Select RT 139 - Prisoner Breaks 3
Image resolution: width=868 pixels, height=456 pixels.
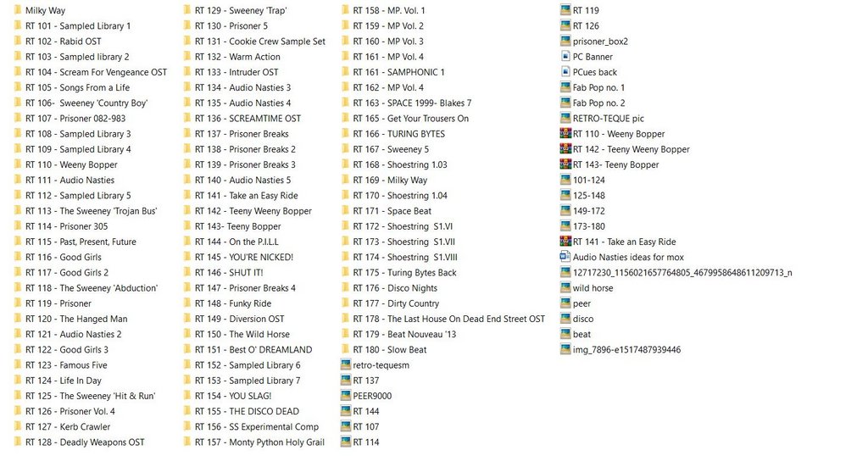click(245, 164)
